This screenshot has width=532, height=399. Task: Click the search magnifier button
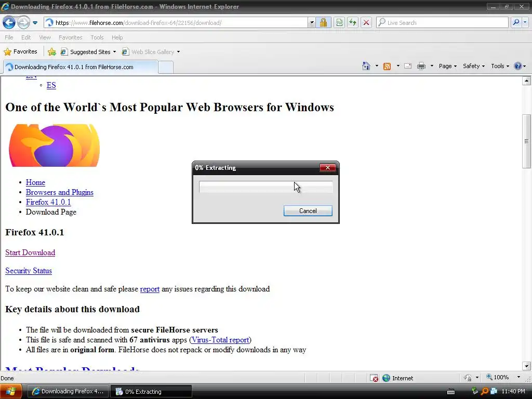516,23
